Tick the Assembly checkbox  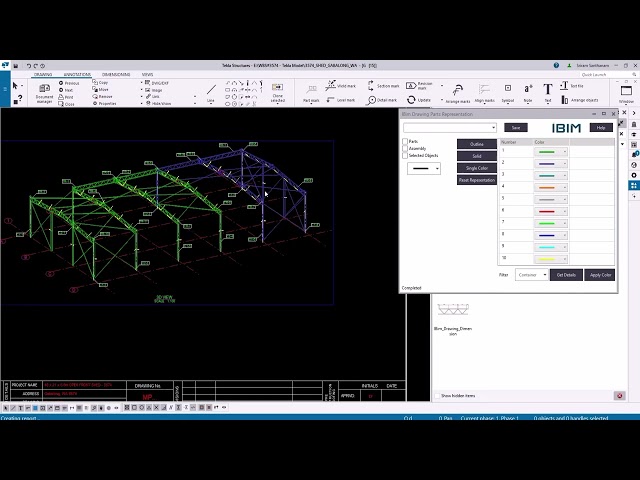click(405, 149)
